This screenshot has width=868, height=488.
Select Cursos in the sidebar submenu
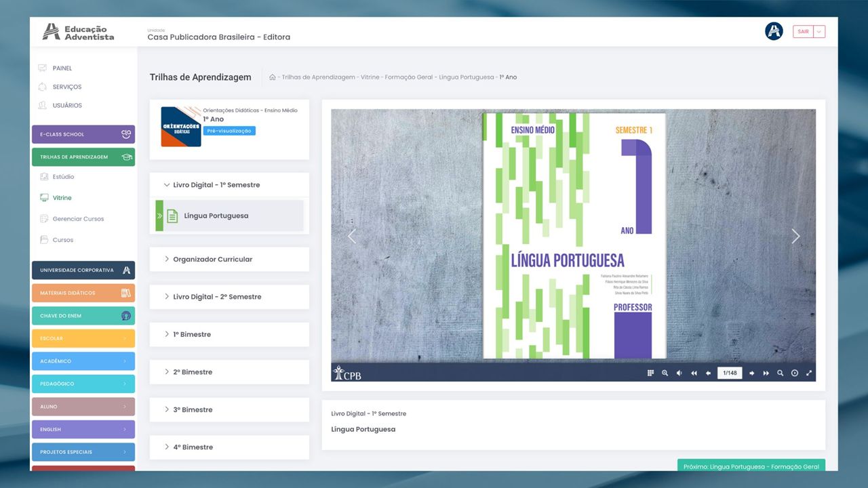(62, 240)
